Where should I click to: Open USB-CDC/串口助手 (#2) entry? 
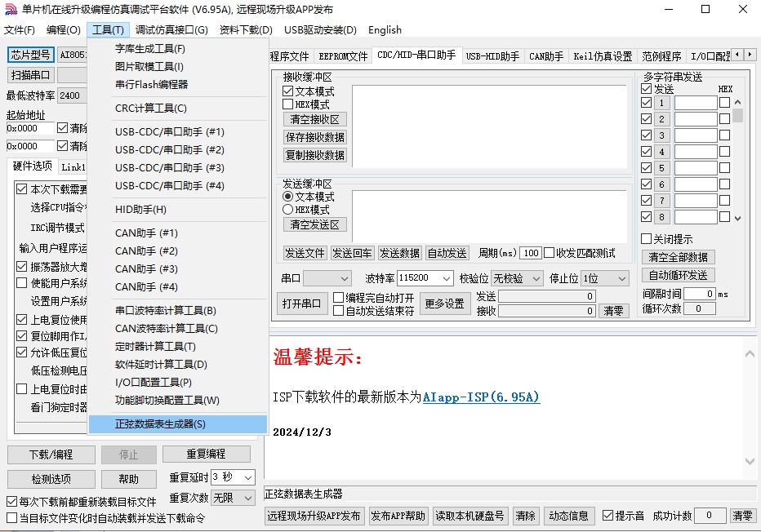tap(178, 150)
